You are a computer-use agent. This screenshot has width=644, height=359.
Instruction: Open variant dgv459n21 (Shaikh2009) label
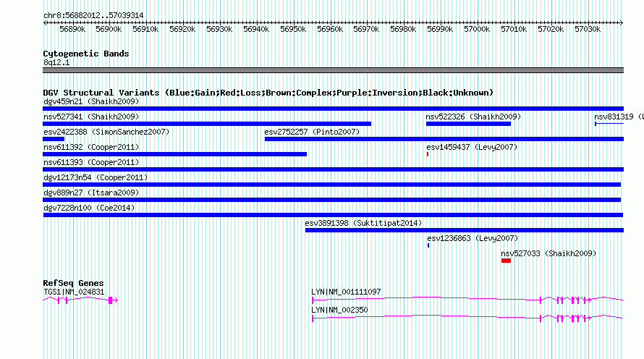click(x=91, y=101)
